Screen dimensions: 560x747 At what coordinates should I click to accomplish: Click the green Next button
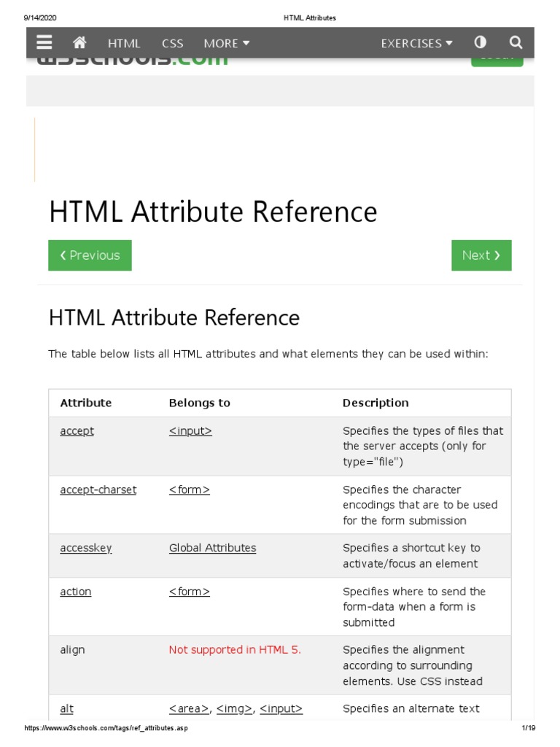click(x=481, y=255)
